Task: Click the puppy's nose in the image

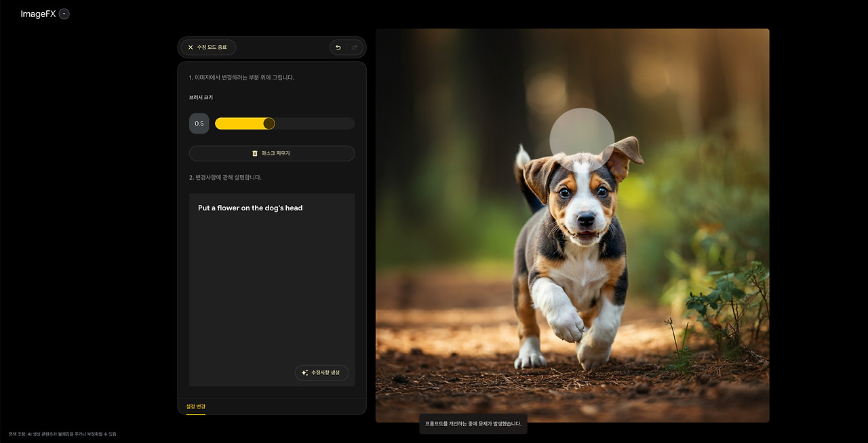Action: (x=586, y=220)
